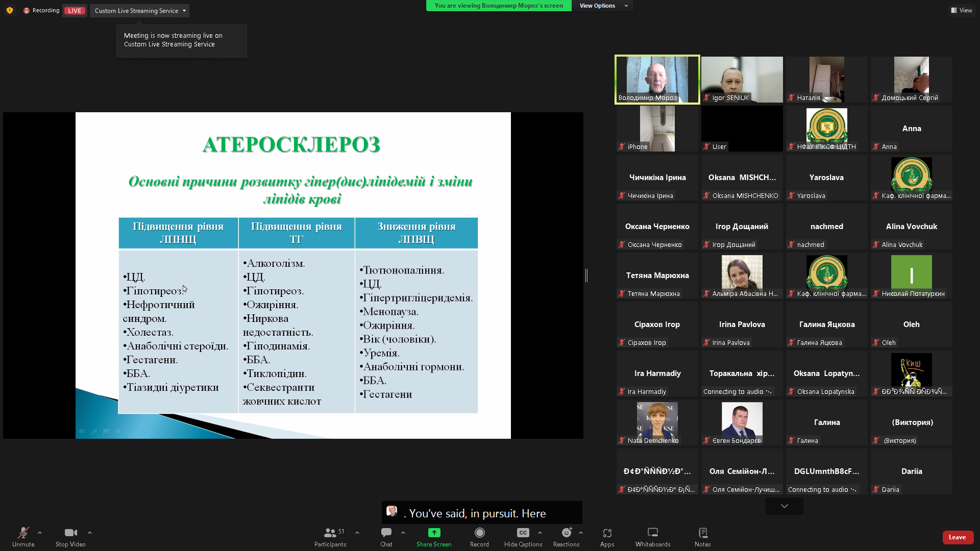Open the View layout menu at top right

point(962,10)
